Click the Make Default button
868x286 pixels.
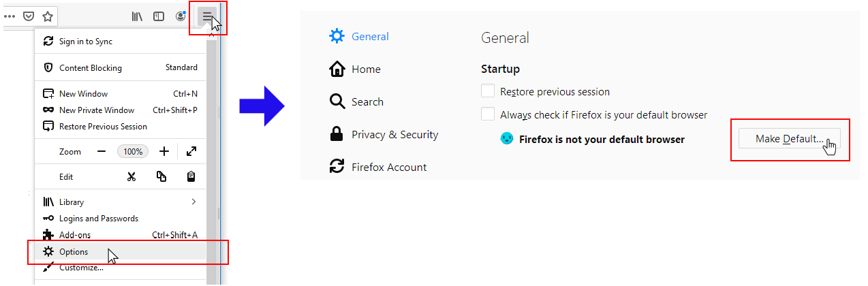tap(789, 139)
